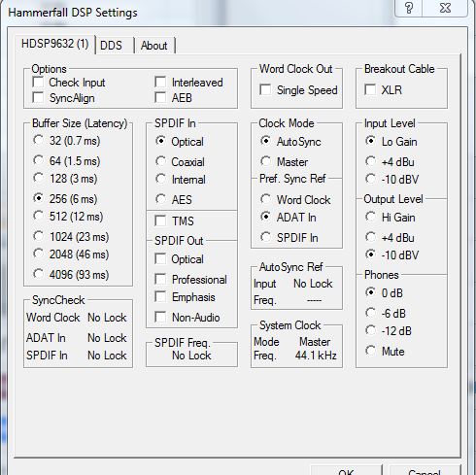Click the AutoSync Ref Freq. dashed value
The width and height of the screenshot is (476, 475).
(x=314, y=301)
